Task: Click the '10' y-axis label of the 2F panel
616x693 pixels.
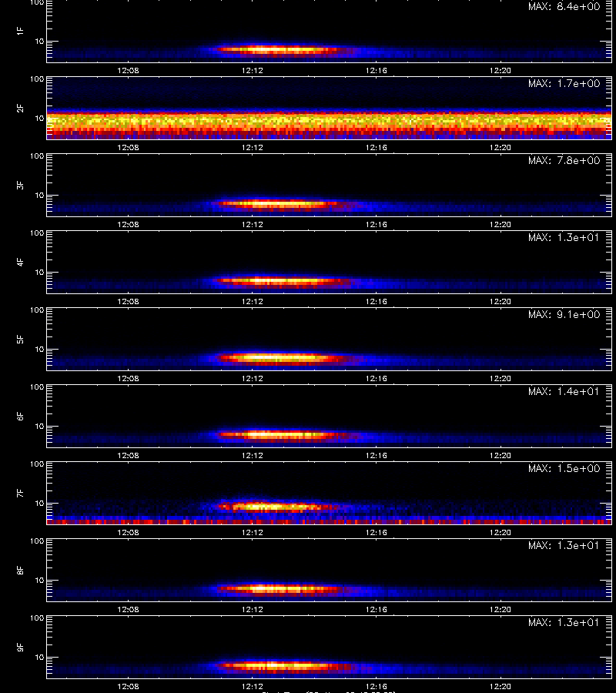Action: point(40,118)
